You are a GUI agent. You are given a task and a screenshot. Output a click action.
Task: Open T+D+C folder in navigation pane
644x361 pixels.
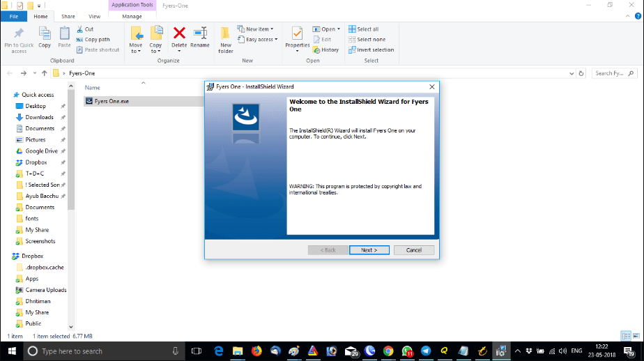[35, 174]
